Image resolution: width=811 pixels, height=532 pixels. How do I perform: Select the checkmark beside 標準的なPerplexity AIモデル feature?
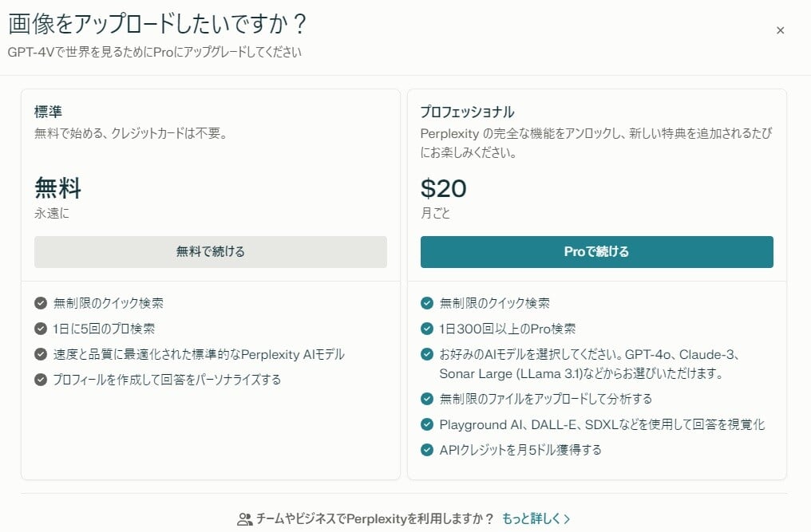pos(41,354)
